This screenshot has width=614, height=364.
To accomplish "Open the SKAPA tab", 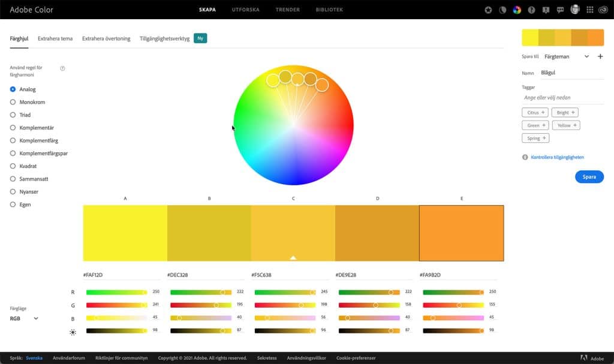I will [207, 10].
